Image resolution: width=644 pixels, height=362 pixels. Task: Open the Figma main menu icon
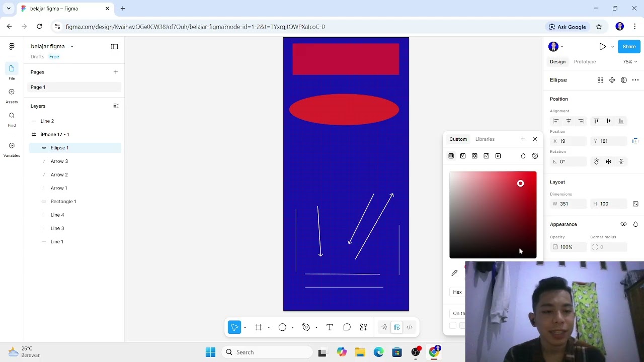coord(12,46)
